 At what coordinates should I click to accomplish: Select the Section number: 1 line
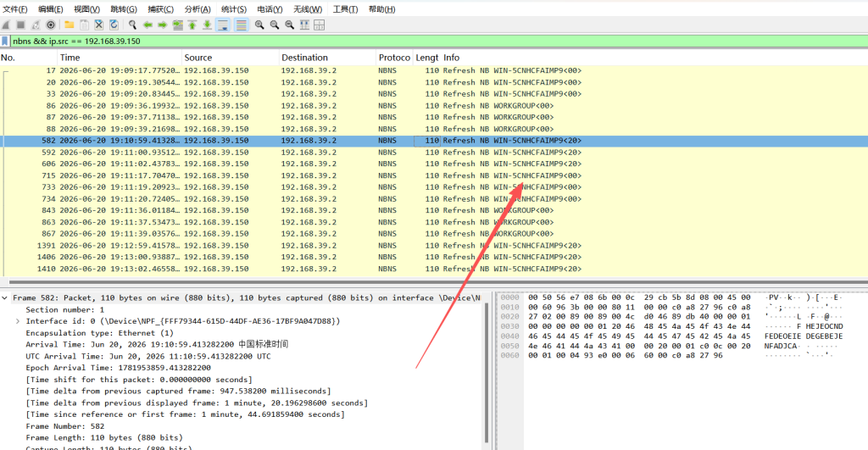pos(64,309)
